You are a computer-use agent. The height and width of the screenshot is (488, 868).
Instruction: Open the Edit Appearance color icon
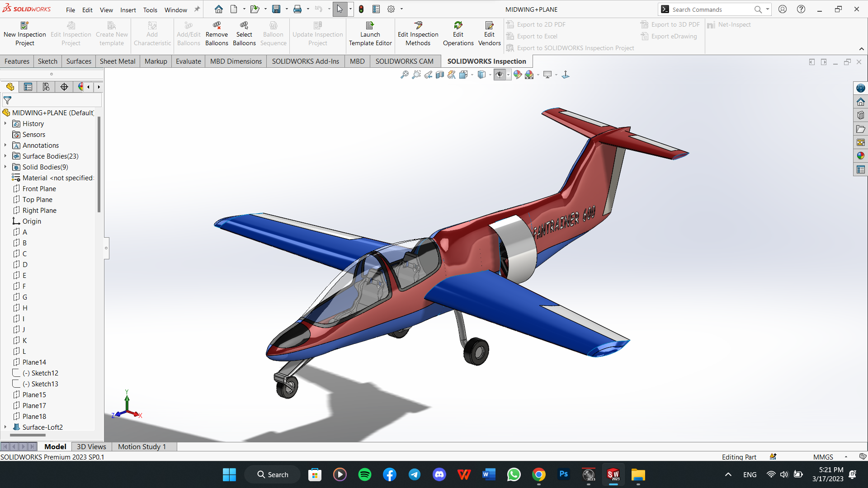(x=518, y=75)
